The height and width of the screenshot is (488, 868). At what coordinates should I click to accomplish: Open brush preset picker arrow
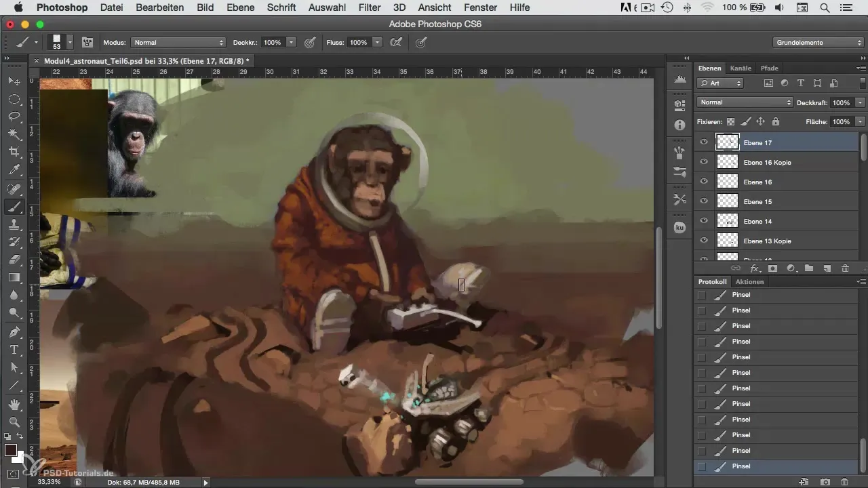(70, 42)
